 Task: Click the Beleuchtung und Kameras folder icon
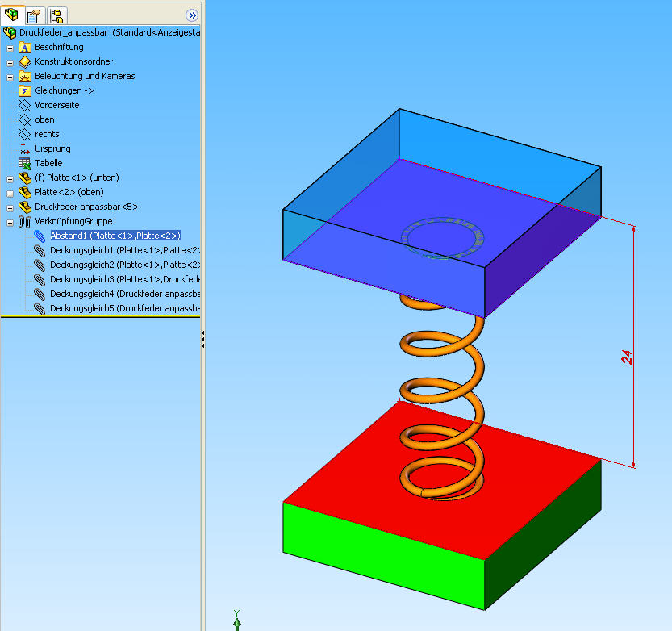point(25,77)
